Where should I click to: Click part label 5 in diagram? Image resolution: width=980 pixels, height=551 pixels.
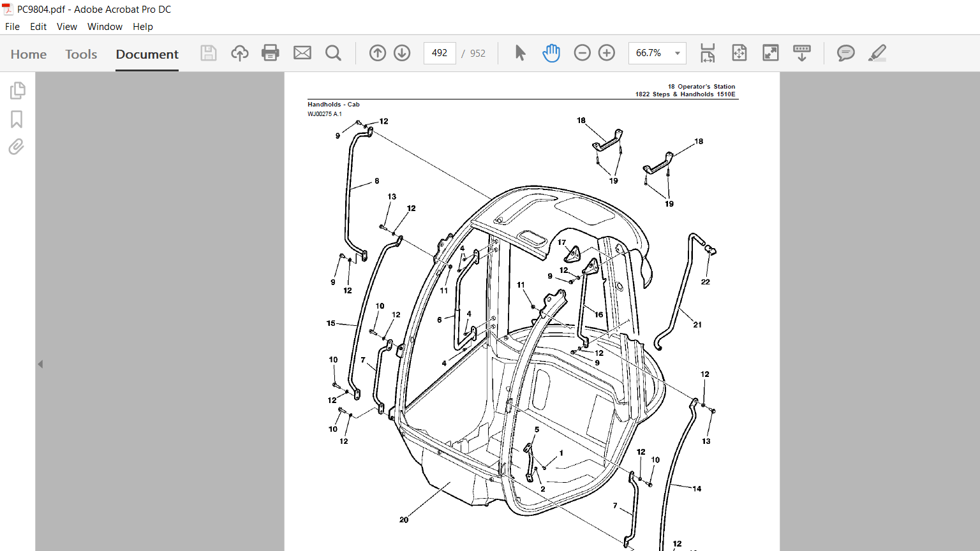tap(537, 430)
